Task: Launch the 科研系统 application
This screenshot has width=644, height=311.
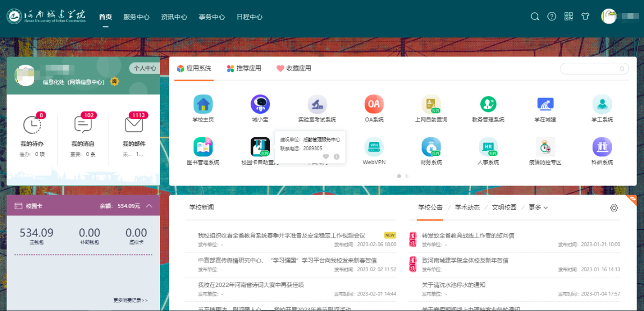Action: 602,147
